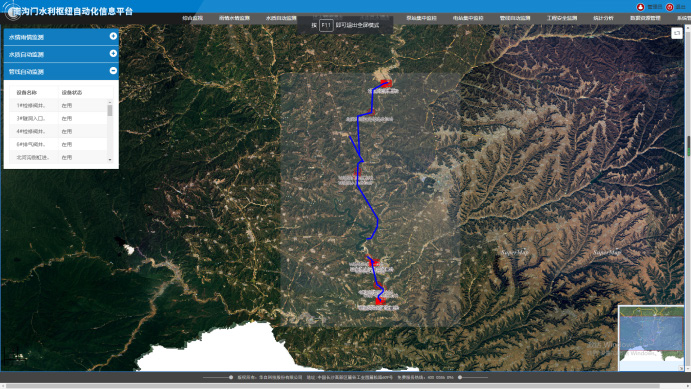Click the red station marker at pipeline bottom end
691x389 pixels.
[380, 301]
